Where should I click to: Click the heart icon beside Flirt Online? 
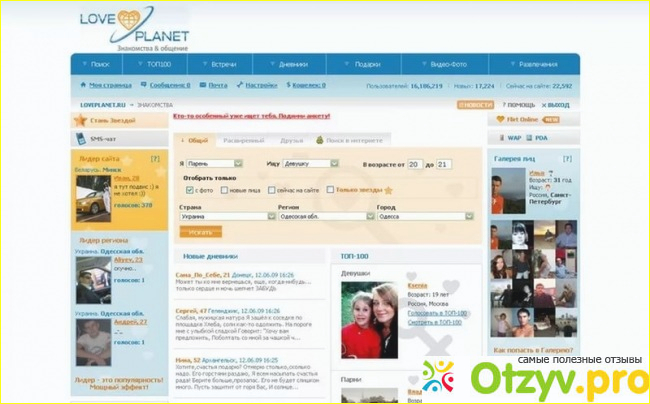point(498,120)
